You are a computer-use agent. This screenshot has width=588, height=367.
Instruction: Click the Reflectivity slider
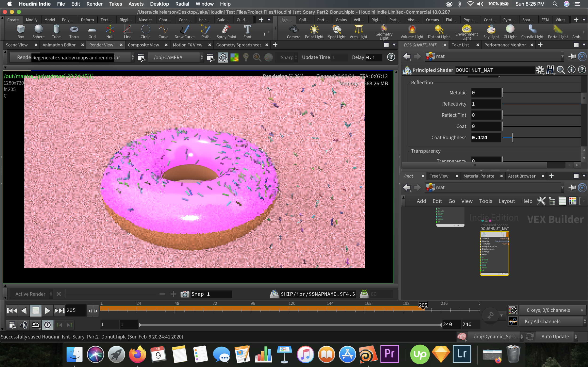[542, 104]
